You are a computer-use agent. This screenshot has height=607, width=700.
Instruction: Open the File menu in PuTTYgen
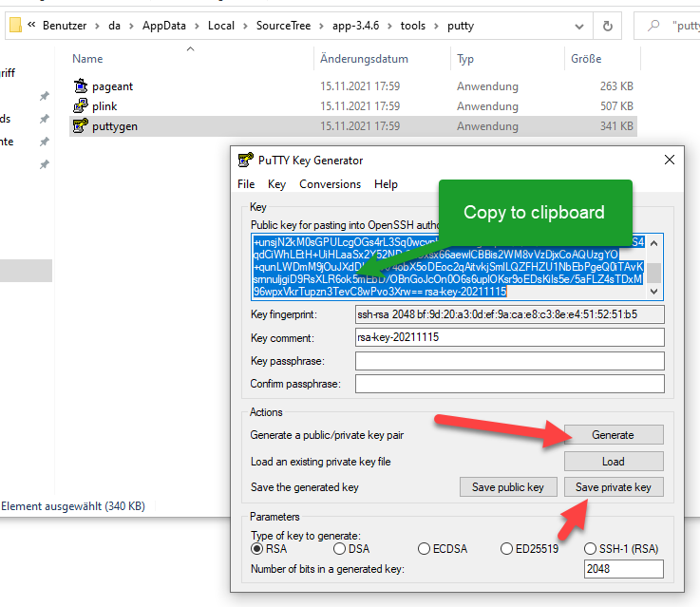point(246,184)
